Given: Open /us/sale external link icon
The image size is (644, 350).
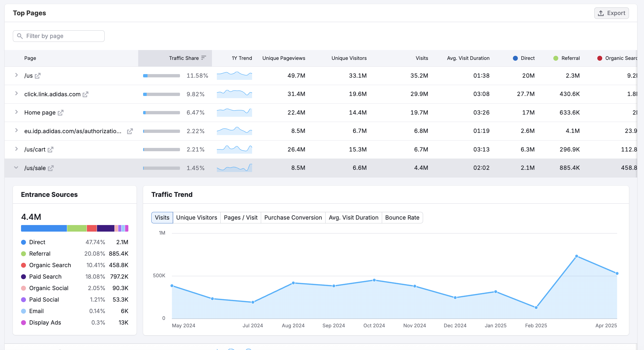Looking at the screenshot, I should tap(51, 168).
